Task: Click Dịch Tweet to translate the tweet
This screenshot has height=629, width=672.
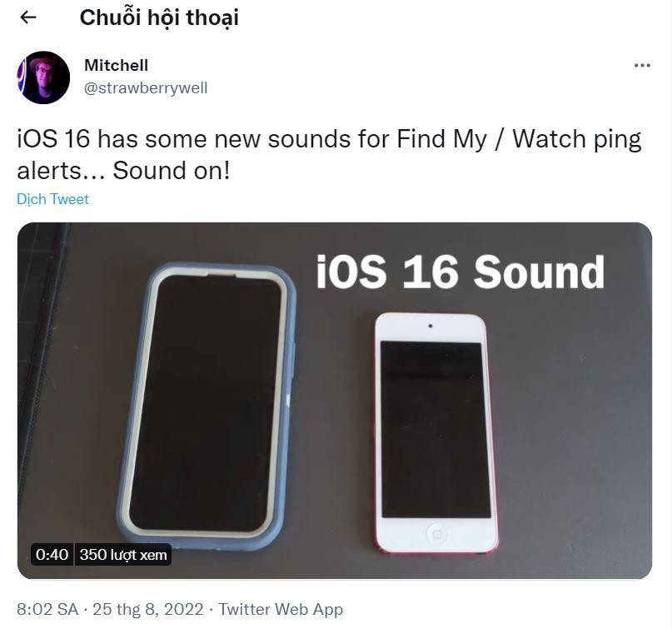Action: point(52,199)
